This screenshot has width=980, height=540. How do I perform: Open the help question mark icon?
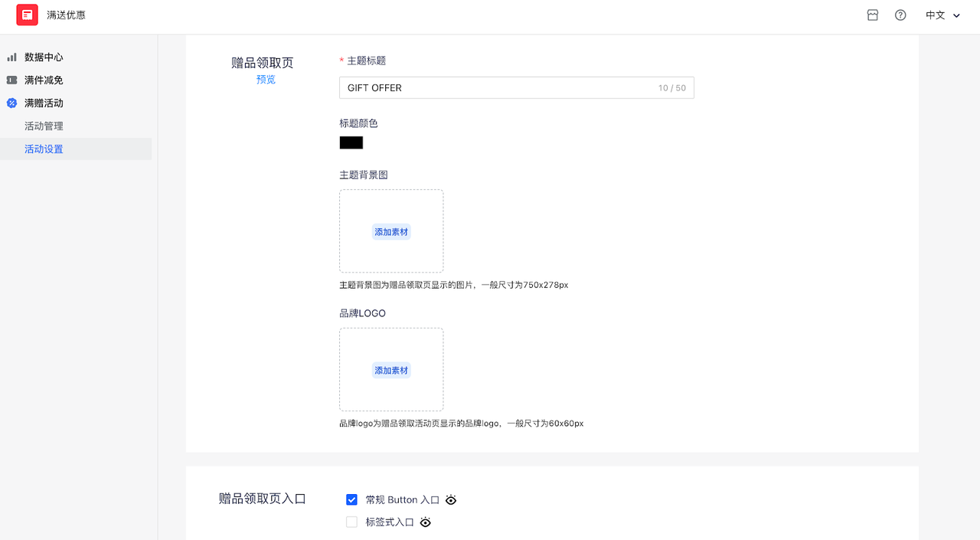coord(900,15)
